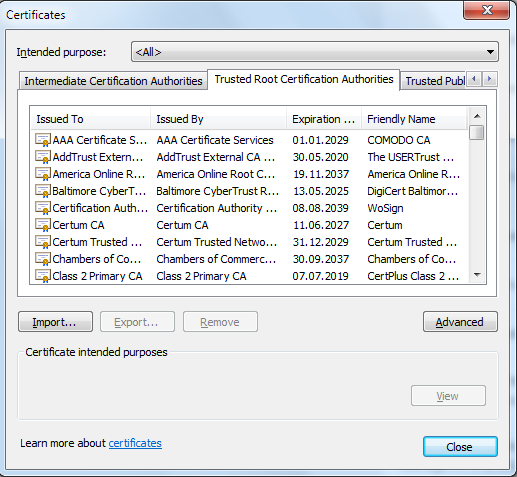Sort list by Issued To column header
The height and width of the screenshot is (477, 517).
point(91,119)
